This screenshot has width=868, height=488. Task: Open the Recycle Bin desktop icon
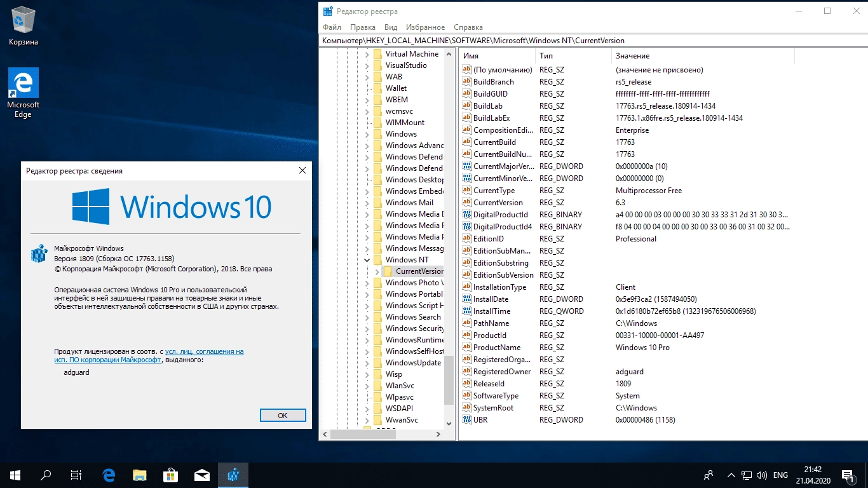pos(24,27)
